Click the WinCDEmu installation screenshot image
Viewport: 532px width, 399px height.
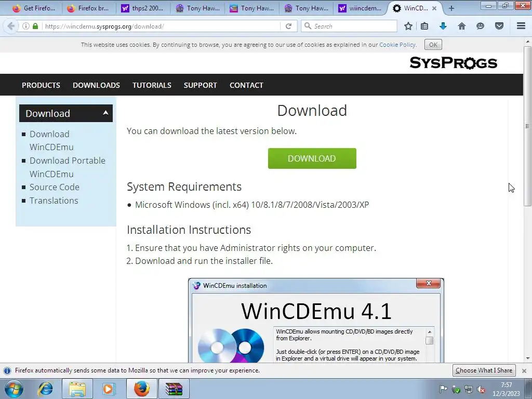tap(316, 321)
